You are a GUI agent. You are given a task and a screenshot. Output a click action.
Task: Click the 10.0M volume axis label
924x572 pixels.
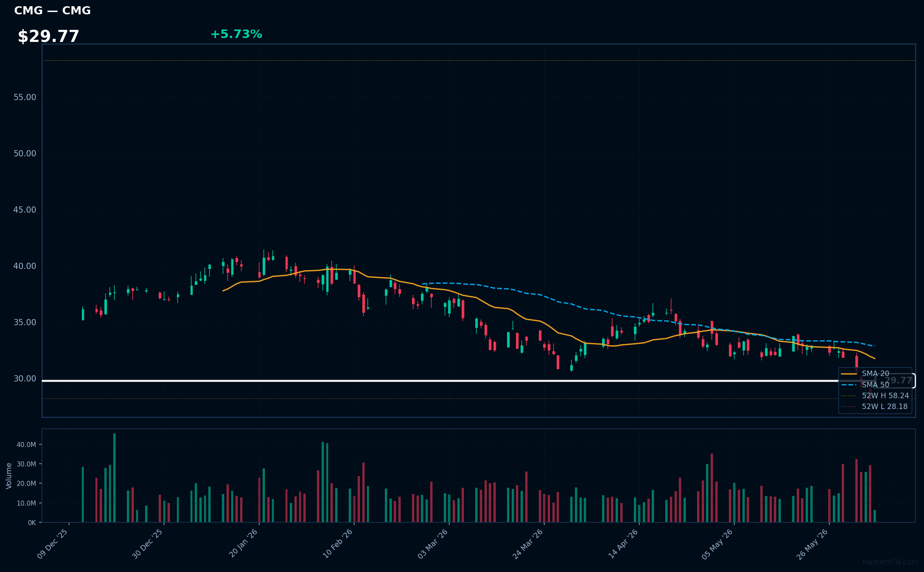coord(26,503)
